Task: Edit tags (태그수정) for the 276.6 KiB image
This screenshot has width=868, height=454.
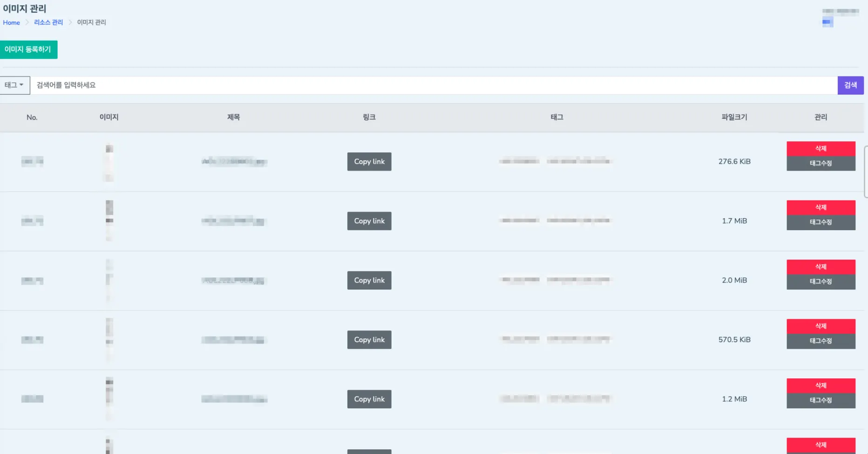Action: (x=821, y=164)
